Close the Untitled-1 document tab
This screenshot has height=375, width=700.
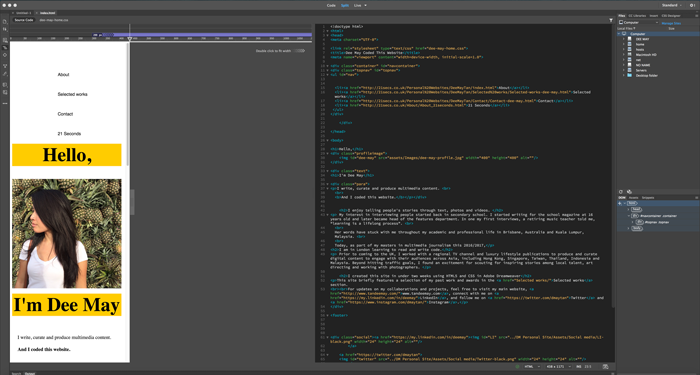[x=13, y=13]
